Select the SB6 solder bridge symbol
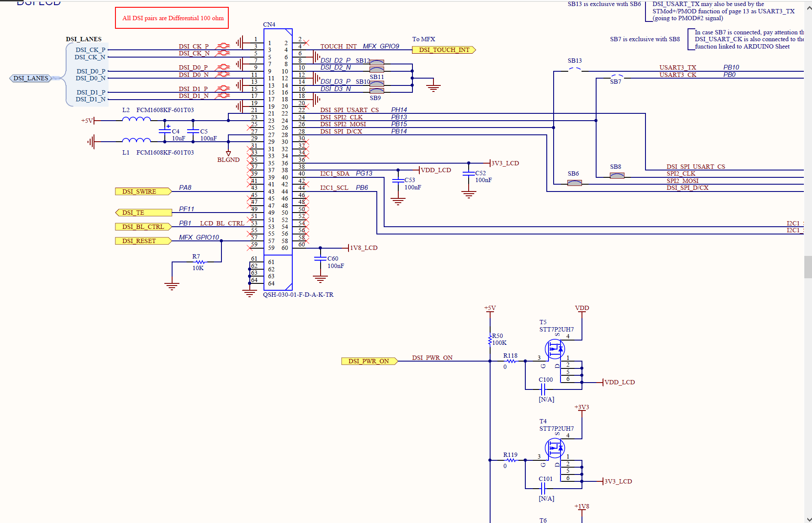The width and height of the screenshot is (812, 523). (574, 183)
